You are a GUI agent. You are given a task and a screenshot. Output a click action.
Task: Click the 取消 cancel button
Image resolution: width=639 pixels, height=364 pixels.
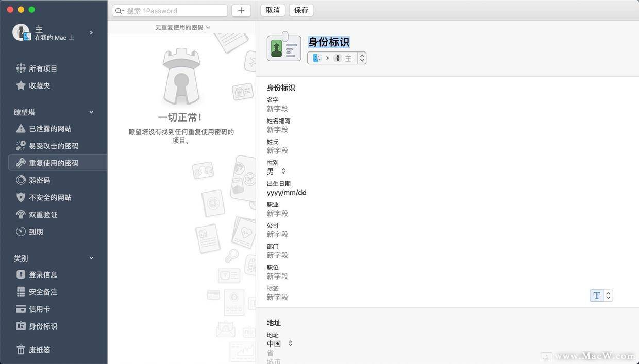(x=273, y=10)
